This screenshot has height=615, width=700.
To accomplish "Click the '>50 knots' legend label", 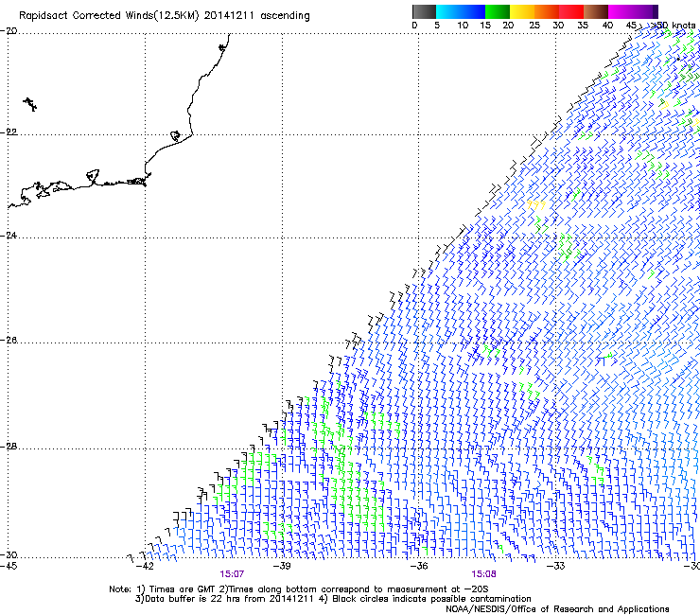I will click(673, 26).
